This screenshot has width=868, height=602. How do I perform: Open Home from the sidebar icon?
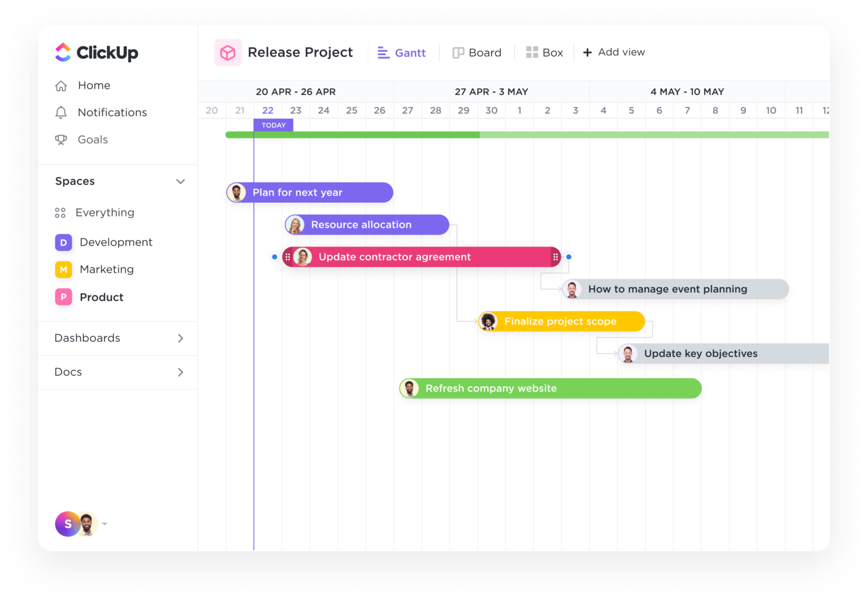click(61, 85)
